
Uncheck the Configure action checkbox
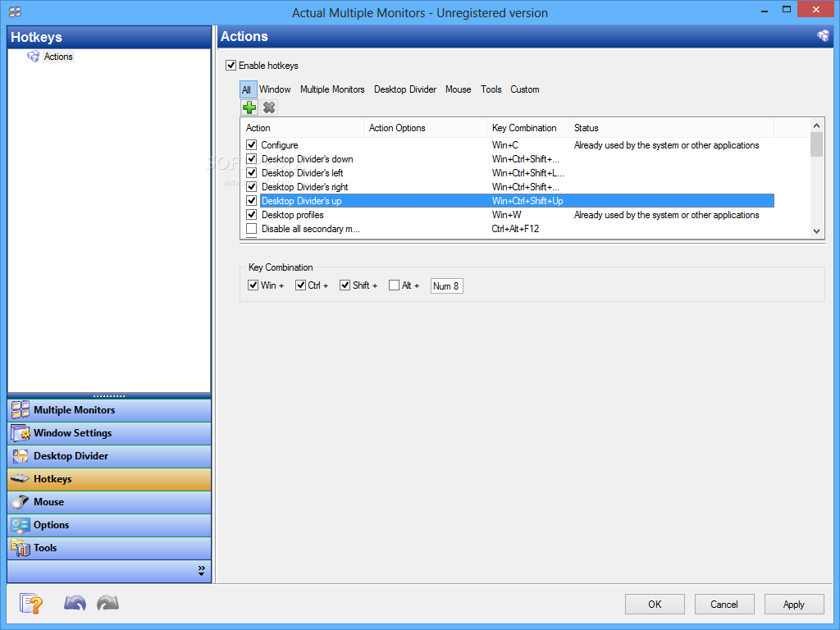(x=251, y=144)
